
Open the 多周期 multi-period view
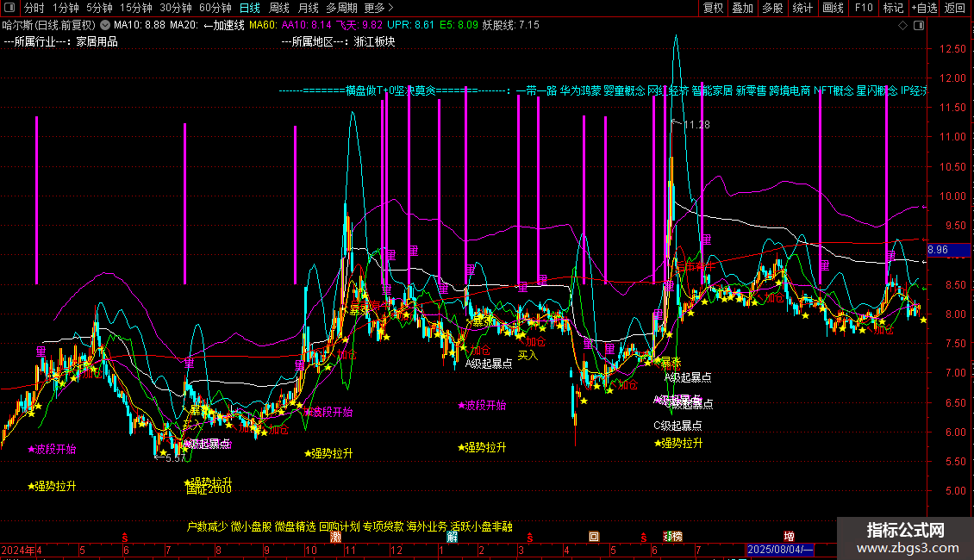pyautogui.click(x=341, y=8)
